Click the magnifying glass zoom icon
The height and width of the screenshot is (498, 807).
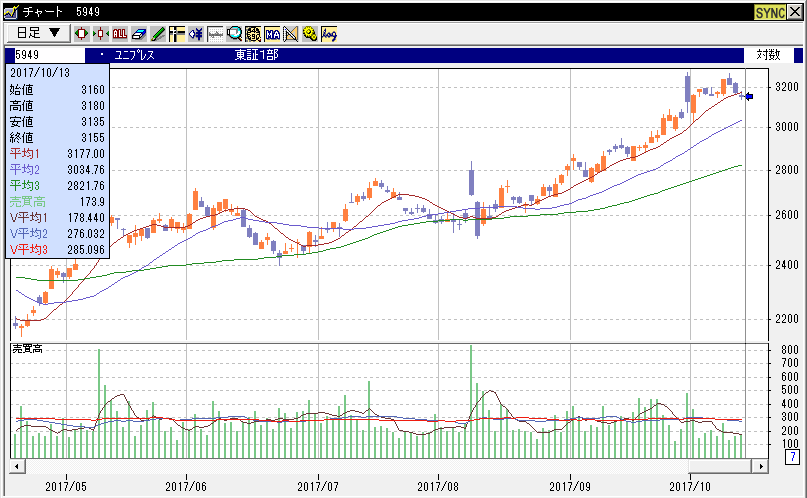pyautogui.click(x=234, y=33)
